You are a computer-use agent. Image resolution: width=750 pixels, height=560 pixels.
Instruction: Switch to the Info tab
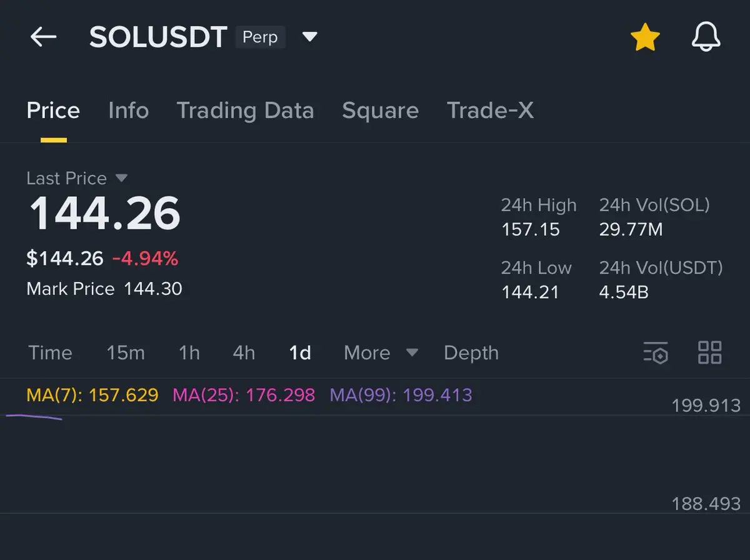pos(128,111)
